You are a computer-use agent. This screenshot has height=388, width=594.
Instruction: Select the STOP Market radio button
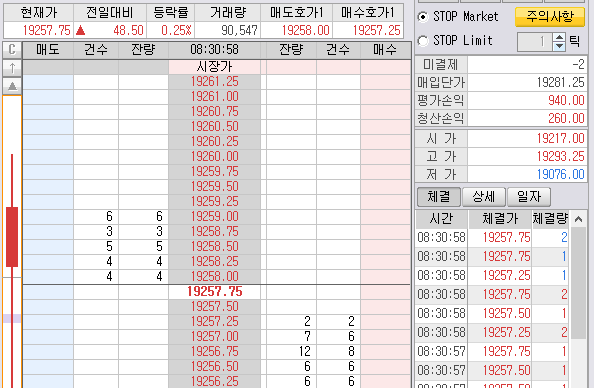point(423,17)
